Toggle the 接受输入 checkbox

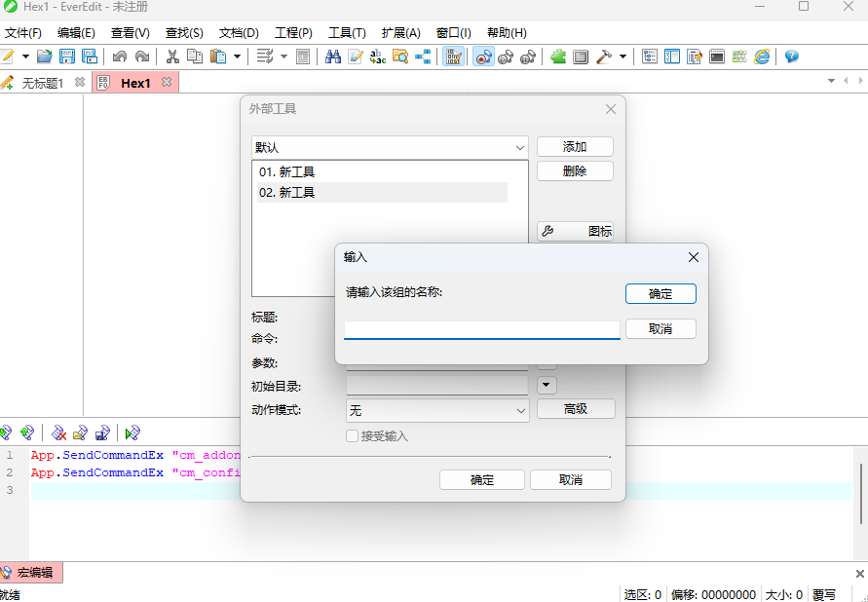coord(353,436)
